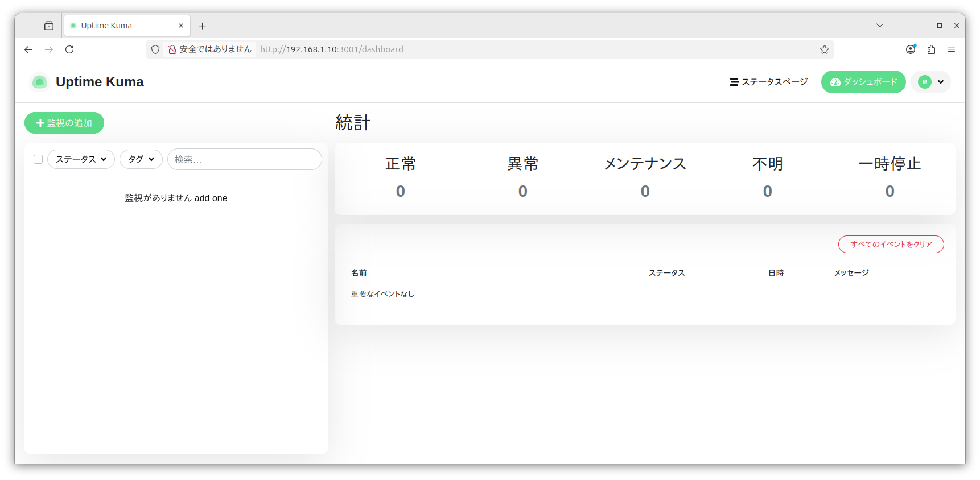Focus the 検索 monitor search field
The image size is (980, 480).
pyautogui.click(x=245, y=159)
